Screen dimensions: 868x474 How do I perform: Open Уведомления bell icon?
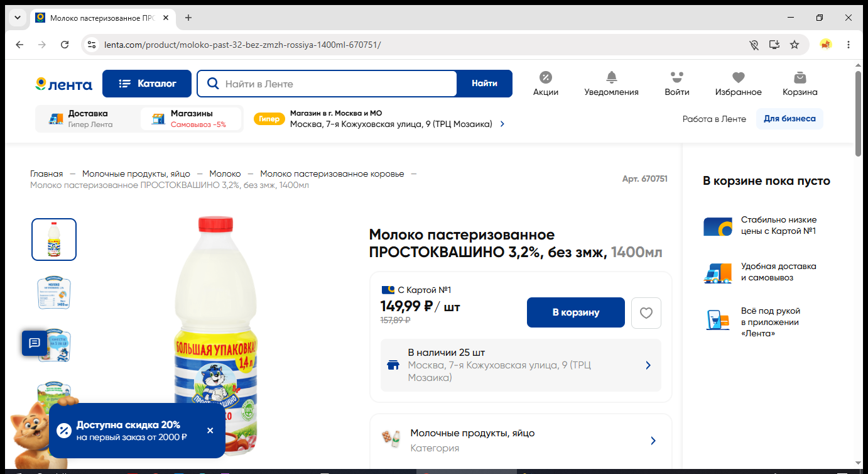click(x=612, y=77)
